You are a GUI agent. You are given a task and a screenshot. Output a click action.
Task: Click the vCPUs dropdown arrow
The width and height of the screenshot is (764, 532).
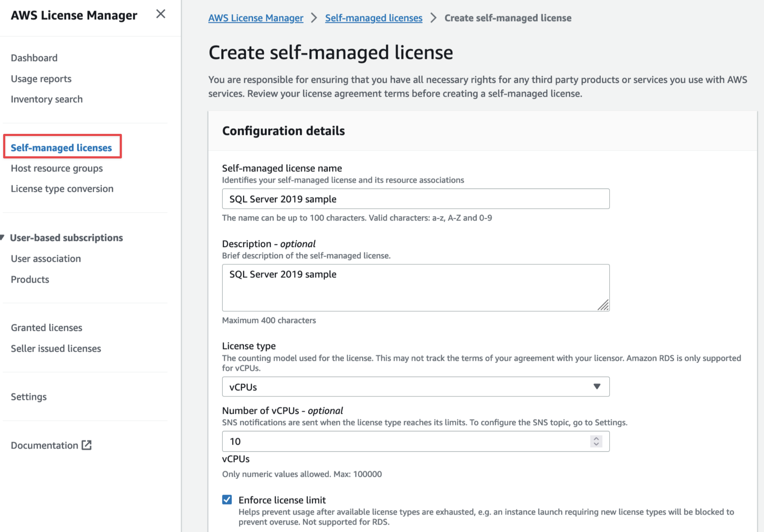click(x=597, y=386)
